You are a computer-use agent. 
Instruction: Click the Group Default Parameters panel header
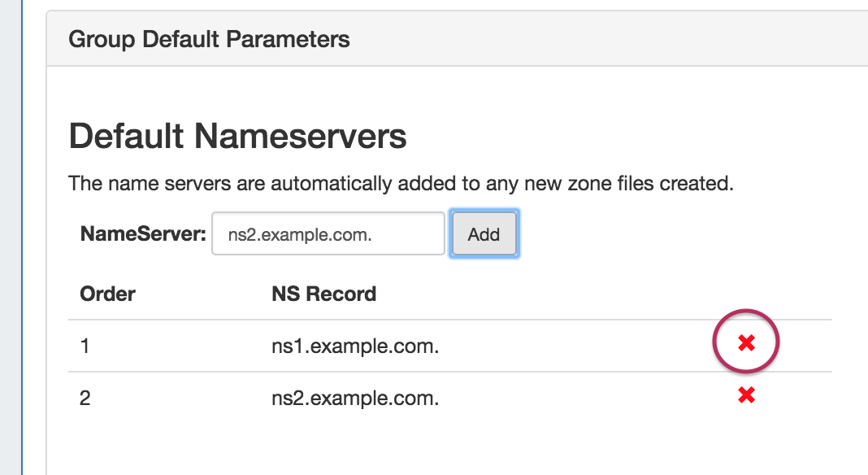(x=209, y=39)
